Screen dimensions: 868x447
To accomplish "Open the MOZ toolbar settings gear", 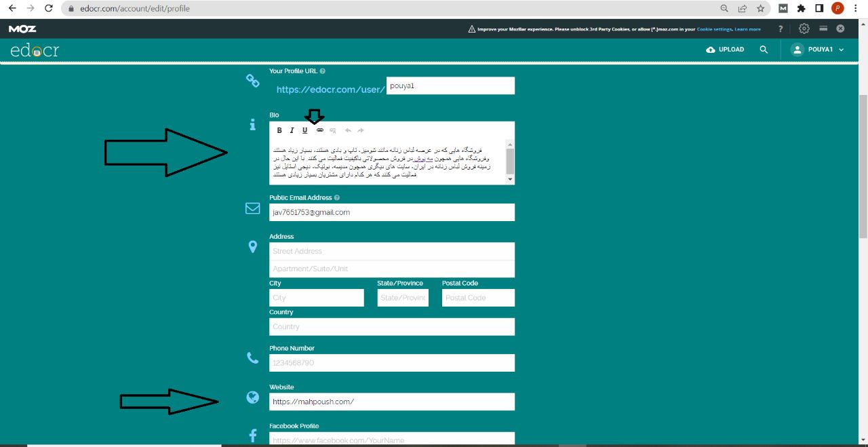I will pyautogui.click(x=804, y=28).
